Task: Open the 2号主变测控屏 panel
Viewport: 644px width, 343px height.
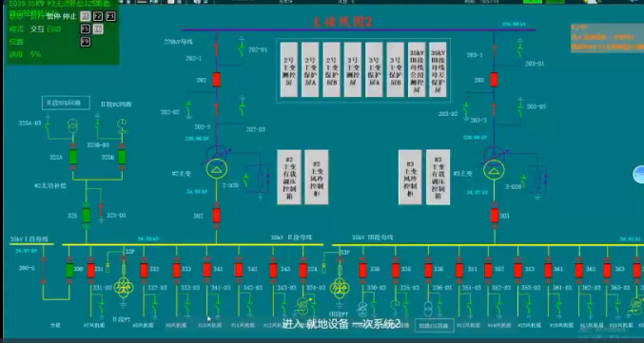Action: point(289,69)
